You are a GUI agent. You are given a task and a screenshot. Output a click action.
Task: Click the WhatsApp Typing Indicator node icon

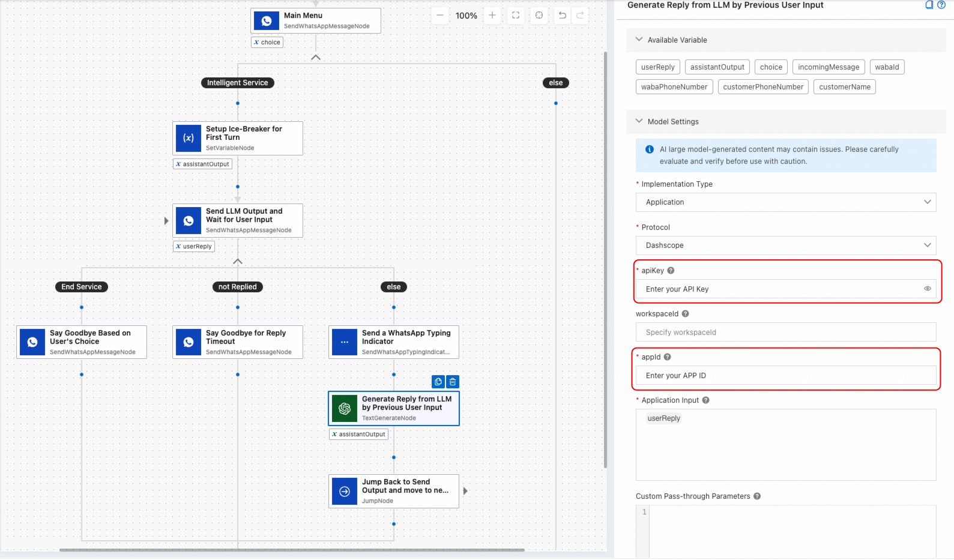(345, 342)
